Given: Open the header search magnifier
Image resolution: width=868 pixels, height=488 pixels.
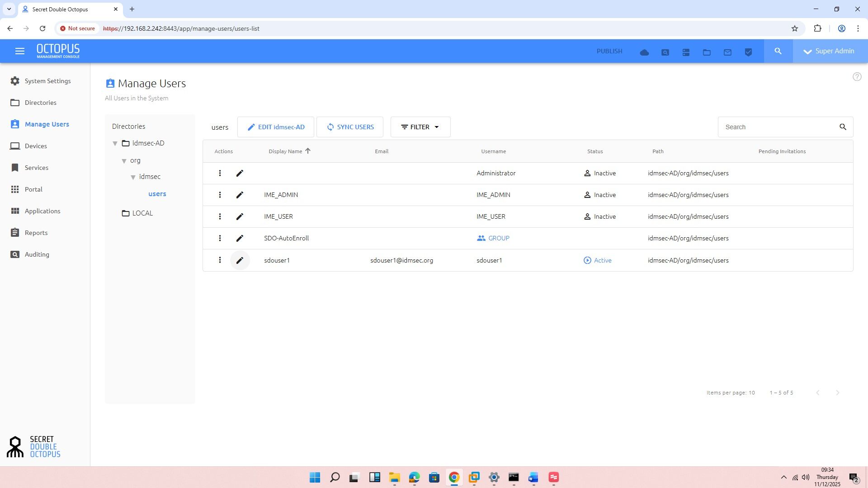Looking at the screenshot, I should click(x=778, y=51).
